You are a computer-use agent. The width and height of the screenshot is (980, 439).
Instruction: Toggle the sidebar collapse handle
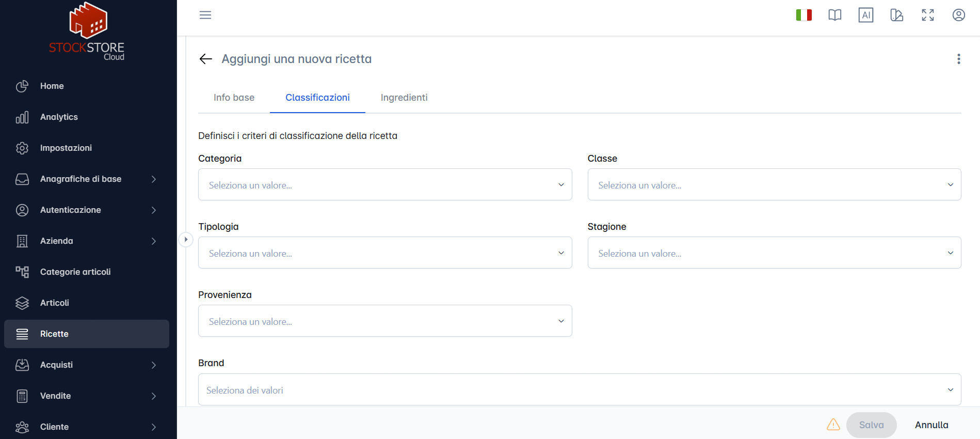[186, 240]
